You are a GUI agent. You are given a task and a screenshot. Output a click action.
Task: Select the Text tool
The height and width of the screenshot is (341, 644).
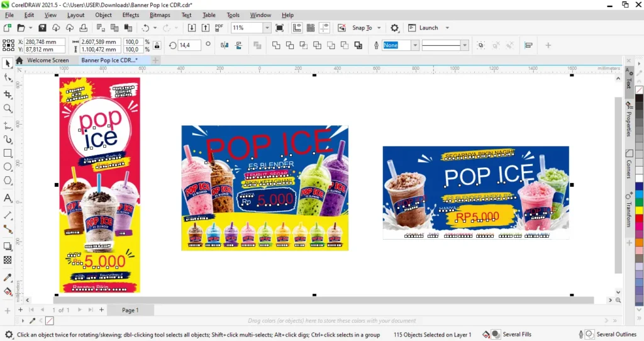(8, 198)
